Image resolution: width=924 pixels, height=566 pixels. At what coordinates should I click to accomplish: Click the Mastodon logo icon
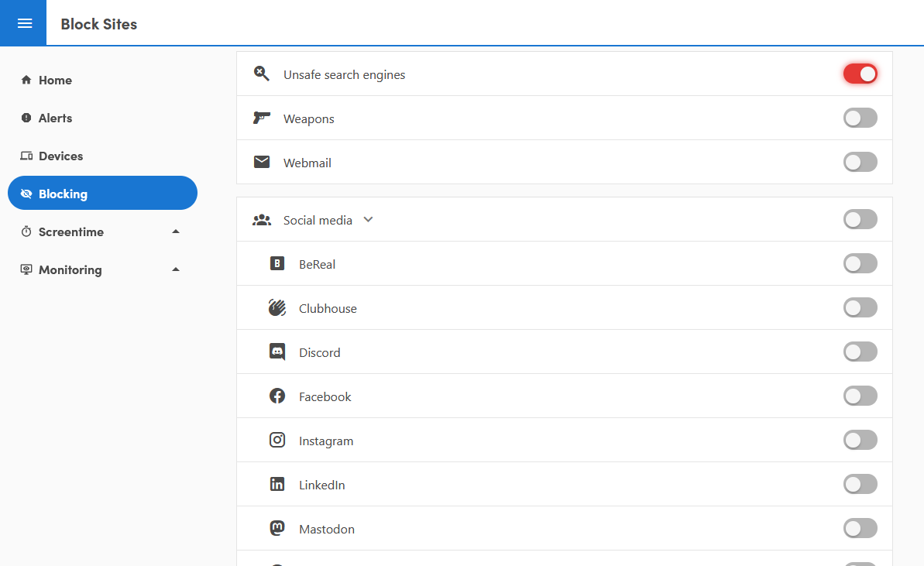[277, 528]
